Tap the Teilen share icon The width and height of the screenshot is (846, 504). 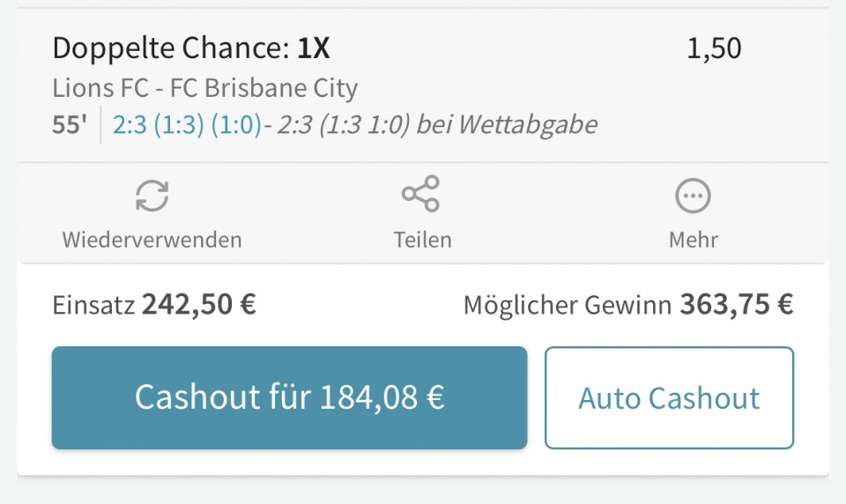click(x=421, y=194)
